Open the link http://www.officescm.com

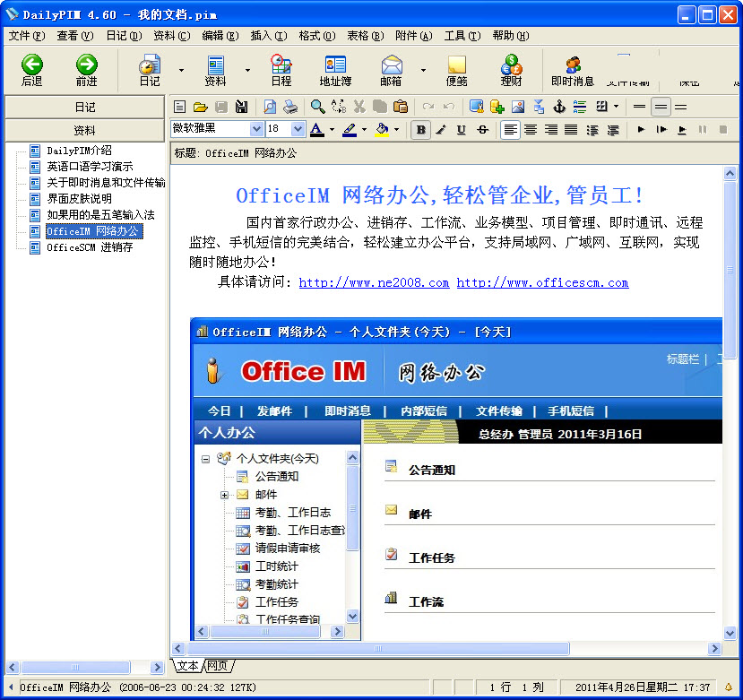(x=542, y=283)
